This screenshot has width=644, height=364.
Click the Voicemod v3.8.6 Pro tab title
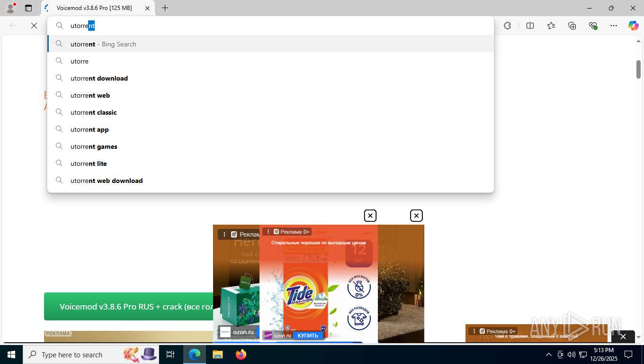[94, 8]
